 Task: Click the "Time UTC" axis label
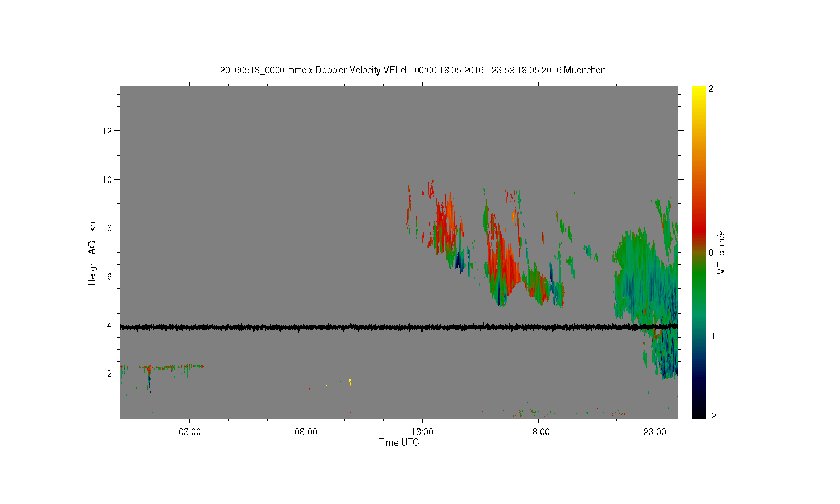click(x=399, y=442)
